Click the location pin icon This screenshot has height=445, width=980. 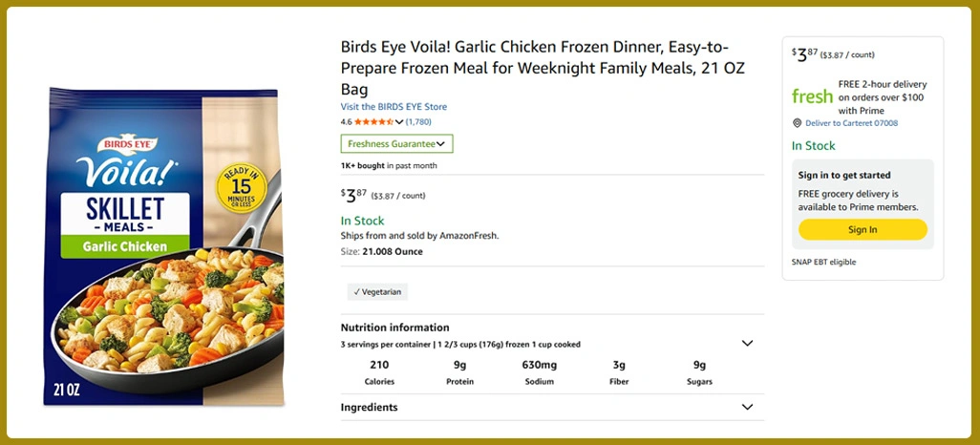pyautogui.click(x=798, y=123)
